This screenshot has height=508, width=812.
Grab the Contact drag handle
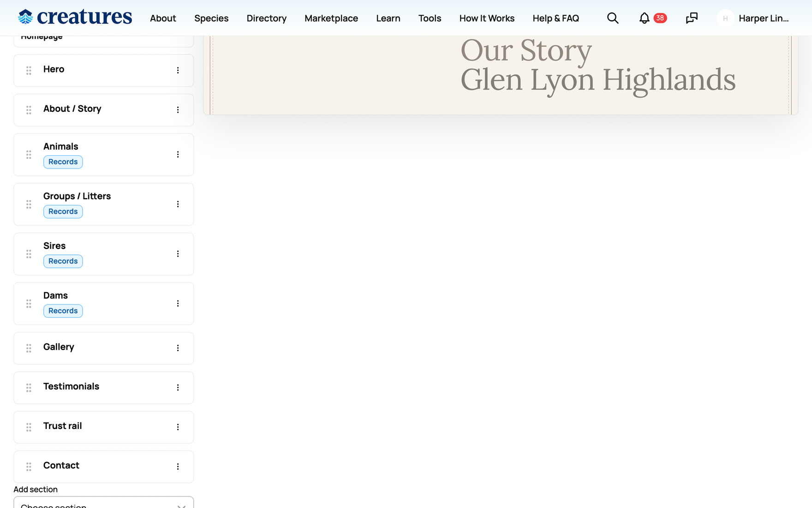point(29,466)
